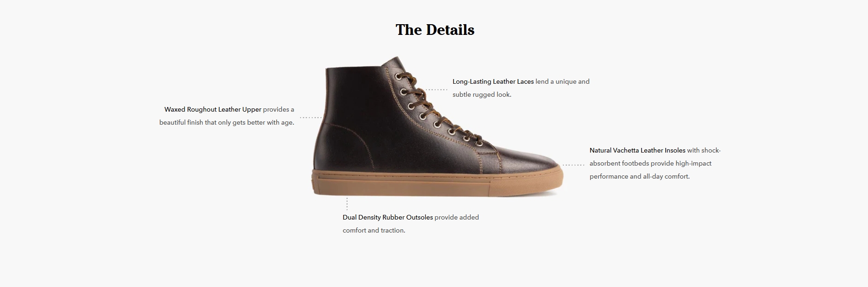Image resolution: width=868 pixels, height=287 pixels.
Task: Select 'Natural Vachetta Leather Insoles' label
Action: point(637,150)
